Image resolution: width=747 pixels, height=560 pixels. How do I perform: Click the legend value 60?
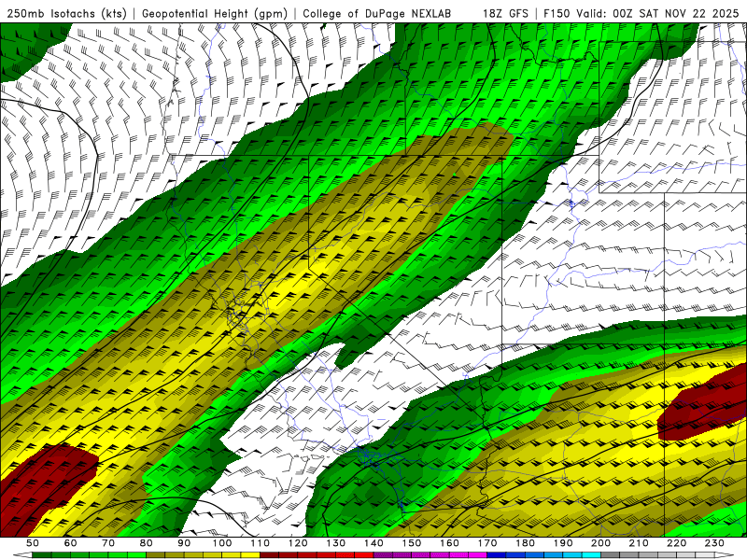[70, 543]
